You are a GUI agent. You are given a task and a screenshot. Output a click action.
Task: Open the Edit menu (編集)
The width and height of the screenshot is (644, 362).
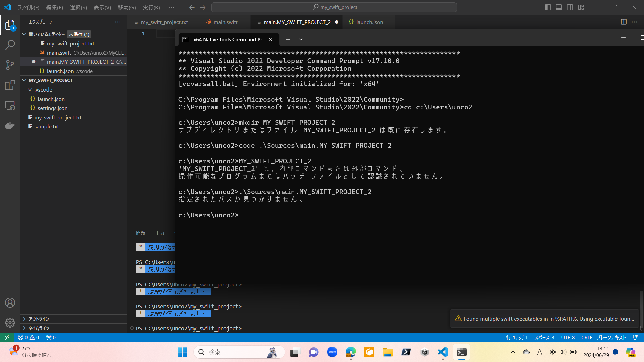point(54,7)
